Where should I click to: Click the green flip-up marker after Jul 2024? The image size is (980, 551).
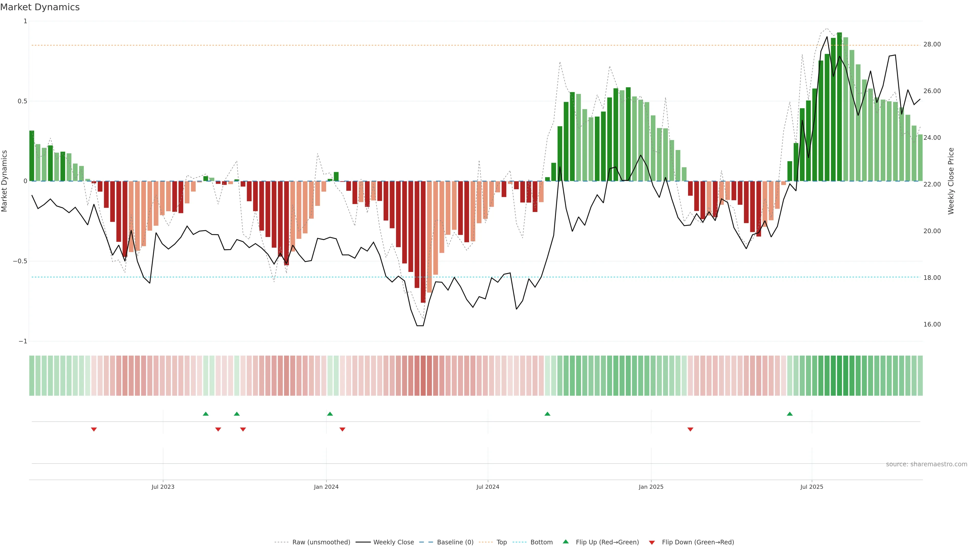(x=547, y=414)
